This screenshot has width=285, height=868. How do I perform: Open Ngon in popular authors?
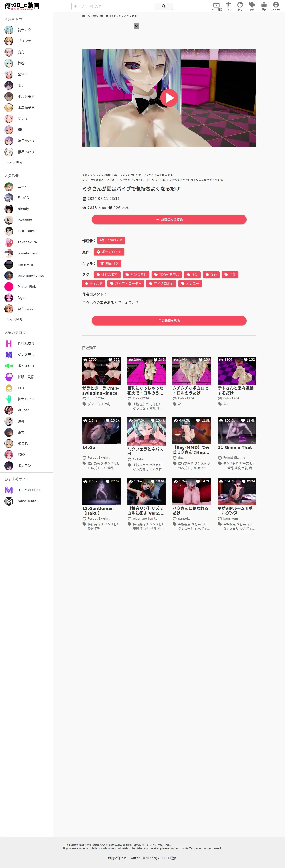[22, 298]
